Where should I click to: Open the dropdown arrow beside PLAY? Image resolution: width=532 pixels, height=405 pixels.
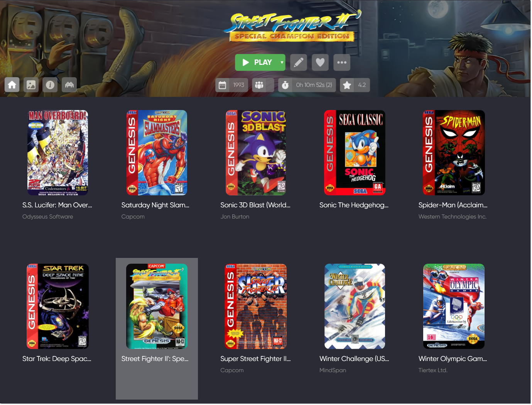tap(282, 62)
